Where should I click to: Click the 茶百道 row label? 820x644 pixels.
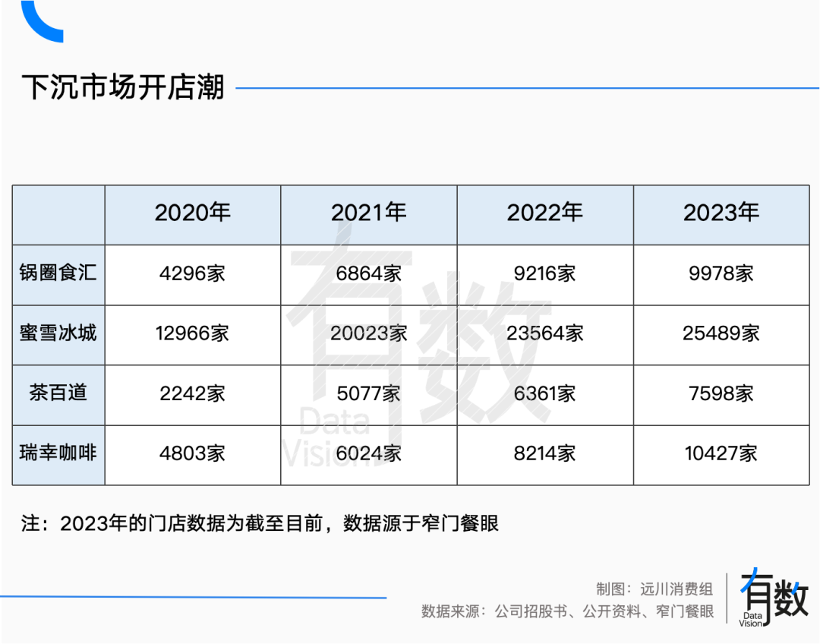(58, 395)
